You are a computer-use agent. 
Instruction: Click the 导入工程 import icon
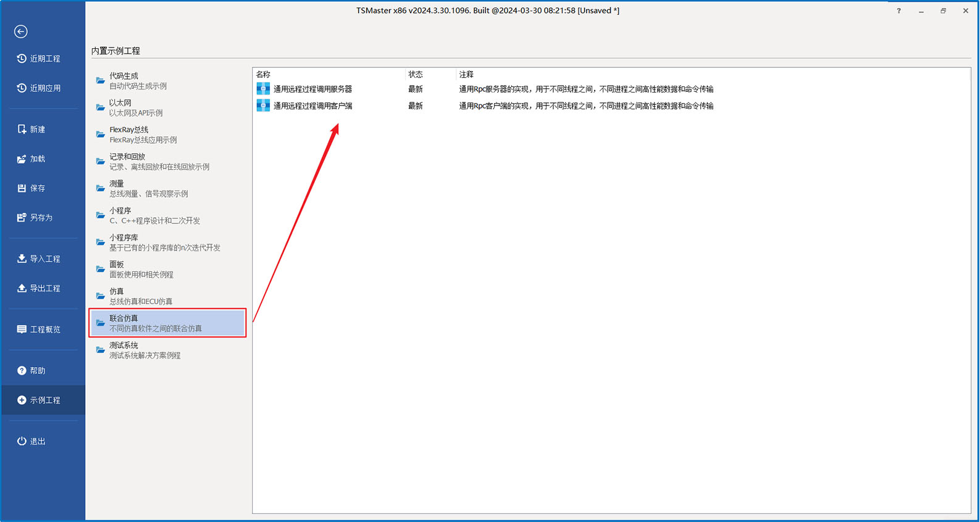pos(22,259)
